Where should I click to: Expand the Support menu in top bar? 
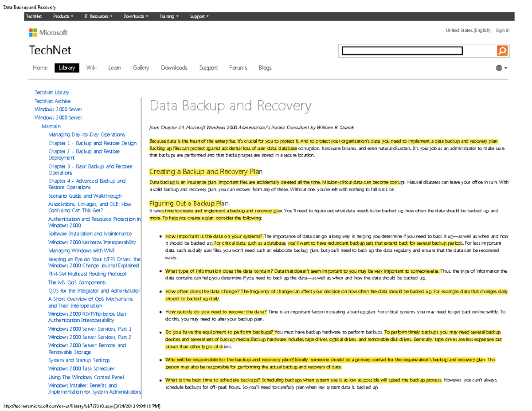pos(199,16)
